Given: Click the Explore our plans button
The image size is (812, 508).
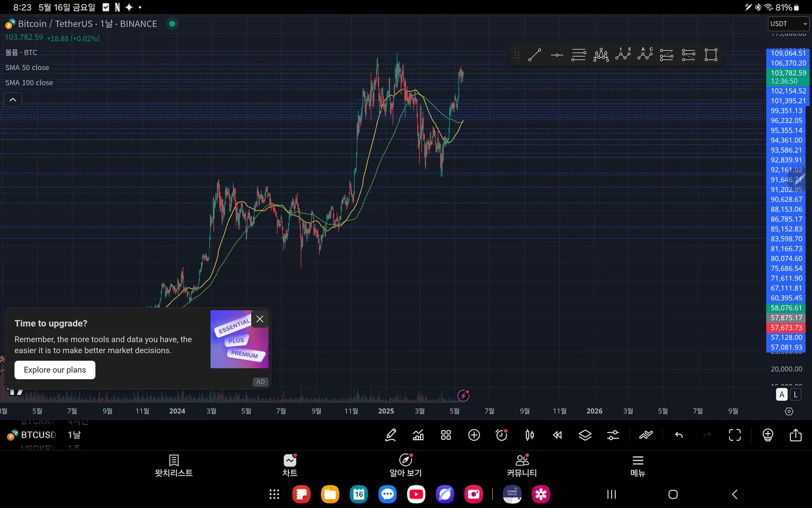Looking at the screenshot, I should (x=55, y=370).
